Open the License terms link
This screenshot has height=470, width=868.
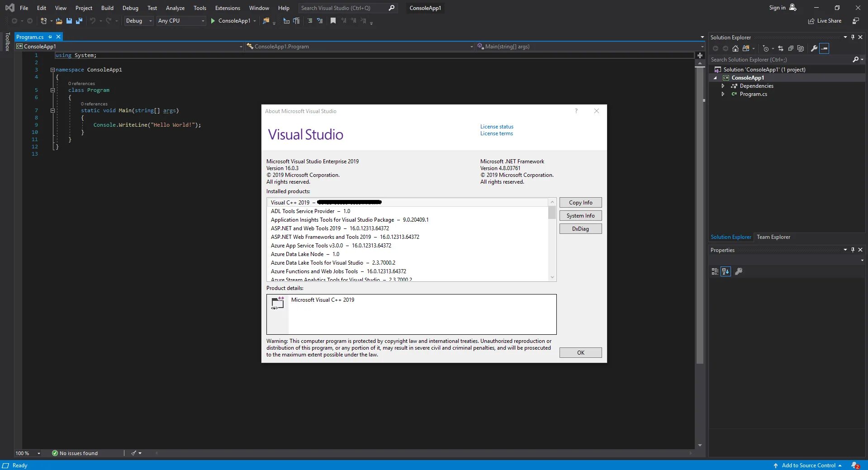click(497, 133)
